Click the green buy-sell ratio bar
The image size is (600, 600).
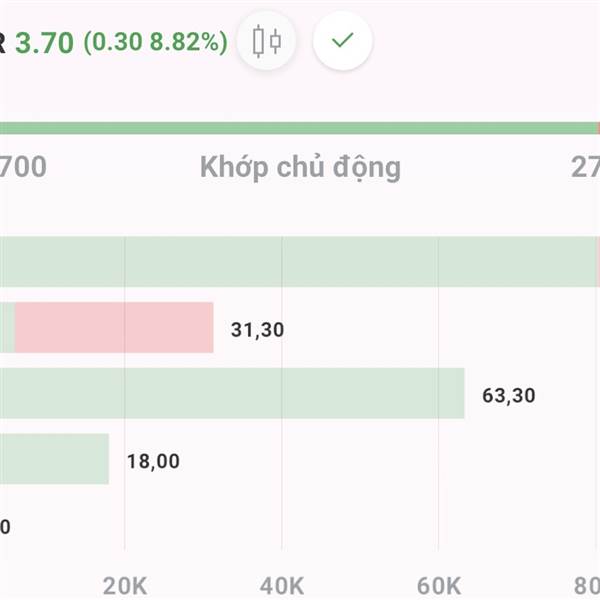298,128
